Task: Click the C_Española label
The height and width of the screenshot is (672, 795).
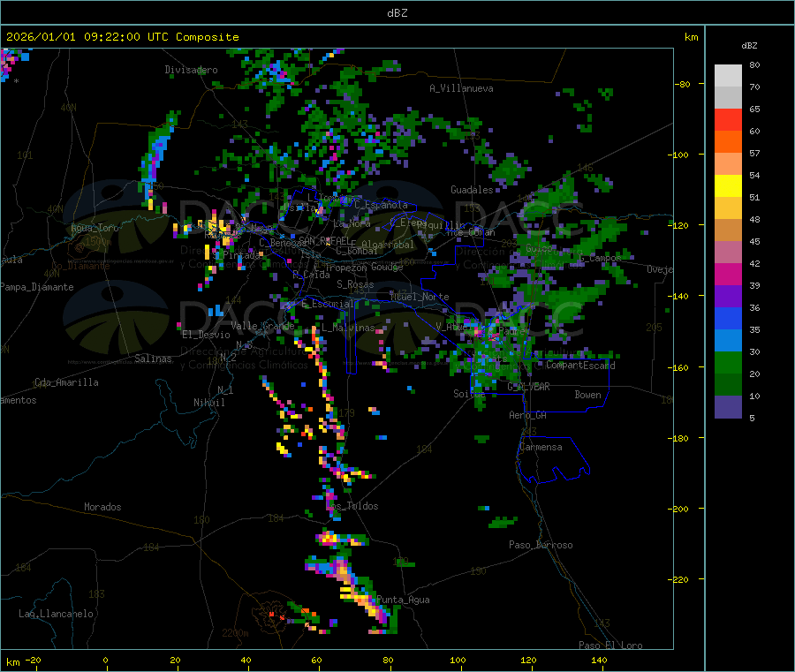Action: pyautogui.click(x=381, y=205)
